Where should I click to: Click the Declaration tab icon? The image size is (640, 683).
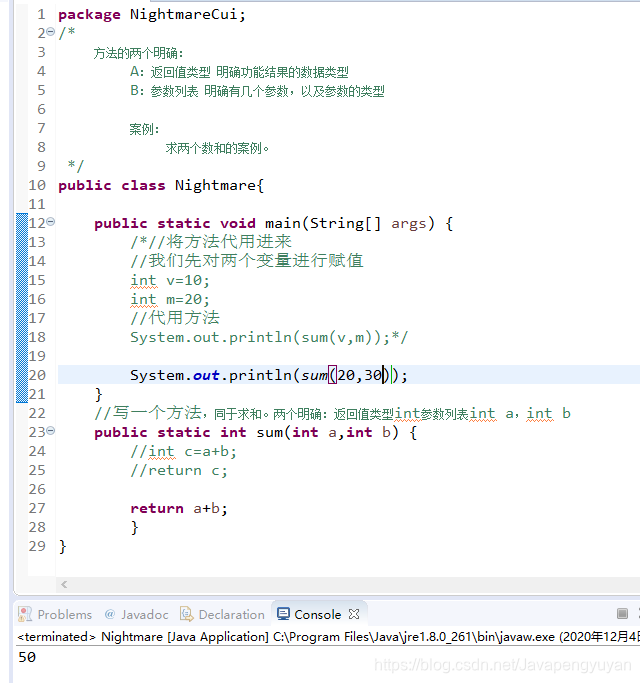(187, 614)
